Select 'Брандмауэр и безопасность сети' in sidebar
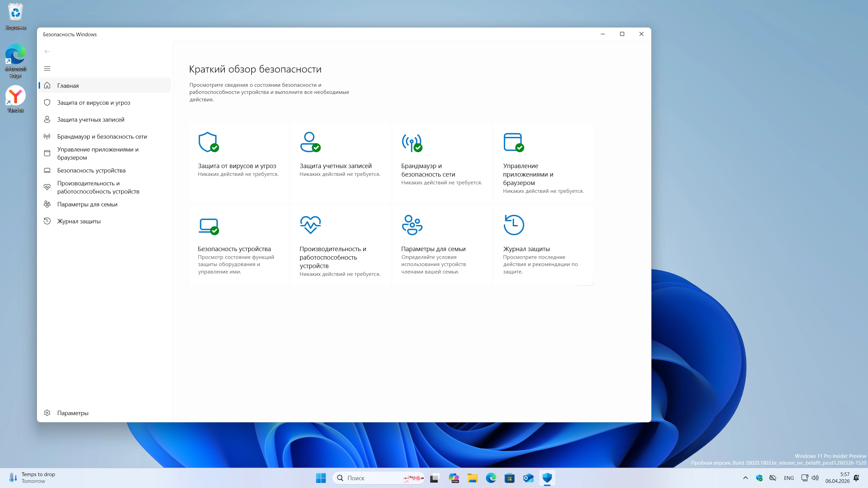This screenshot has width=868, height=488. coord(102,137)
